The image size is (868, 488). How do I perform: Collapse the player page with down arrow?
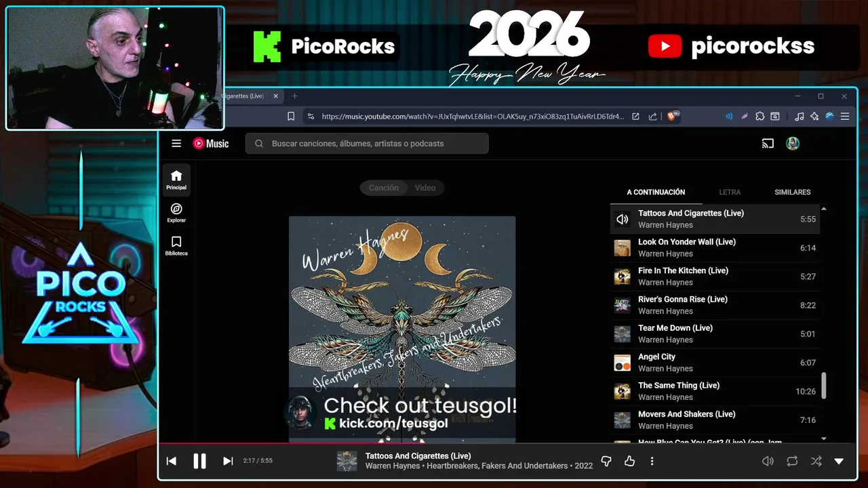[839, 461]
